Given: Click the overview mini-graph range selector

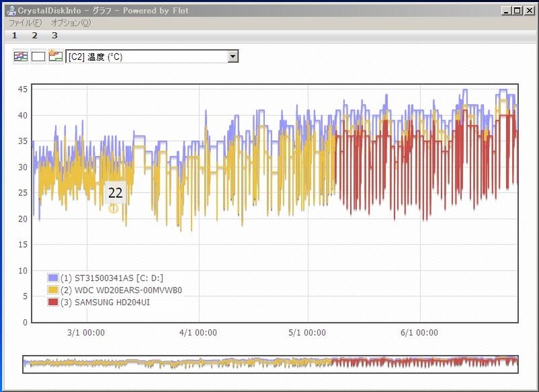Looking at the screenshot, I should coord(271,364).
